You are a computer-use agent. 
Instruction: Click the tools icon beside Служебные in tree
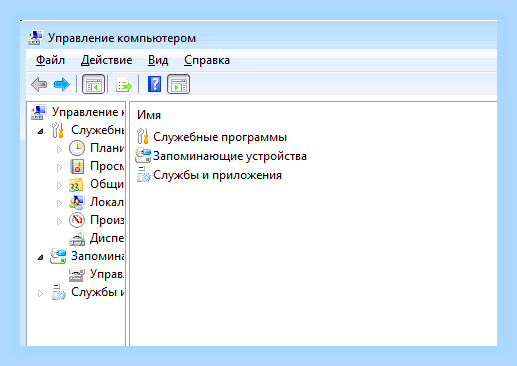pyautogui.click(x=58, y=130)
